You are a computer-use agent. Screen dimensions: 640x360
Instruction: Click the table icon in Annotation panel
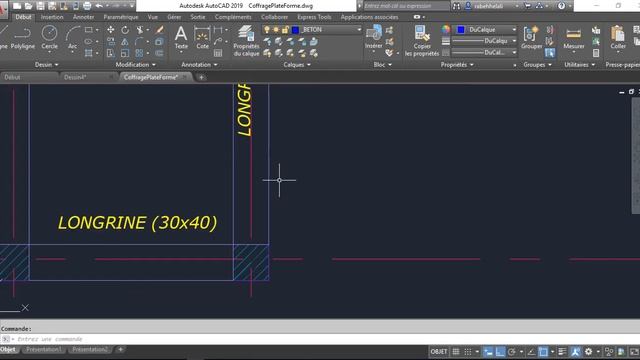pyautogui.click(x=218, y=53)
